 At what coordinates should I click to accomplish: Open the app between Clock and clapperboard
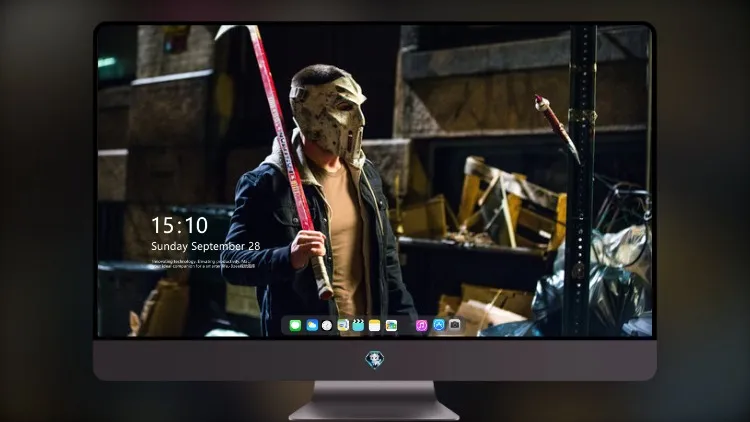[x=343, y=325]
